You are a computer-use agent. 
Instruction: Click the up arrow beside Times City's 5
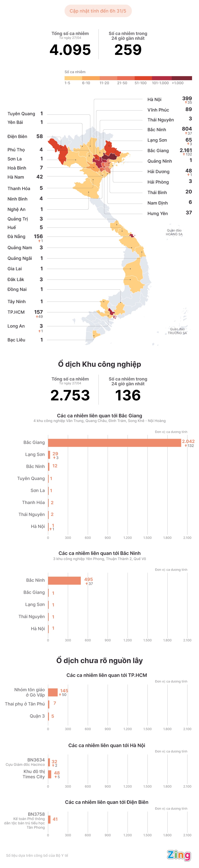[56, 777]
